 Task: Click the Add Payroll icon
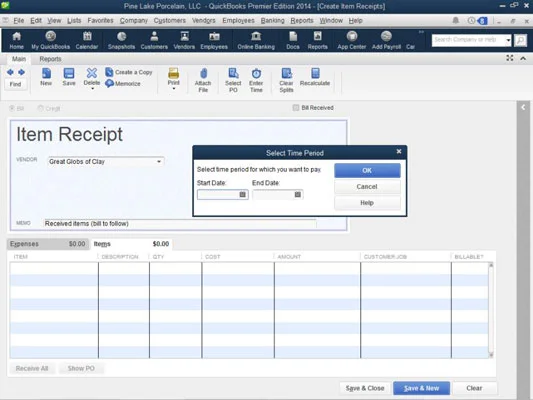coord(386,40)
